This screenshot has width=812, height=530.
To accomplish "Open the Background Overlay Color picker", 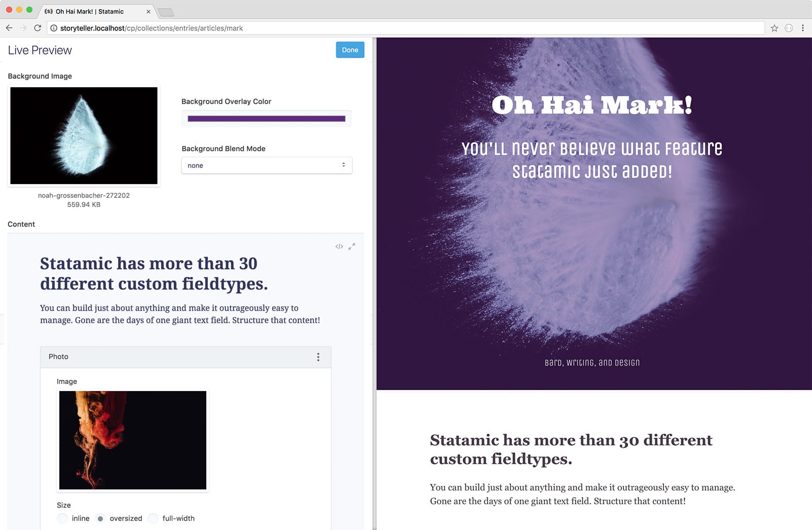I will 267,119.
